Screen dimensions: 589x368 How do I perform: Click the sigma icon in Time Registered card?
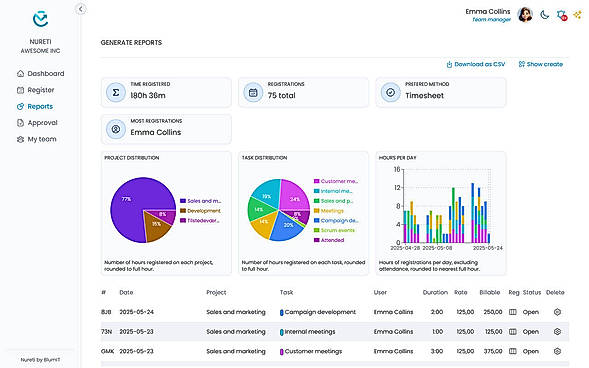pyautogui.click(x=116, y=92)
